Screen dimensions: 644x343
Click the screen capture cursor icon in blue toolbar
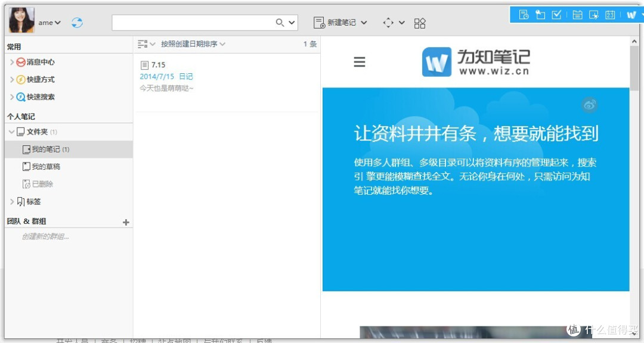594,15
